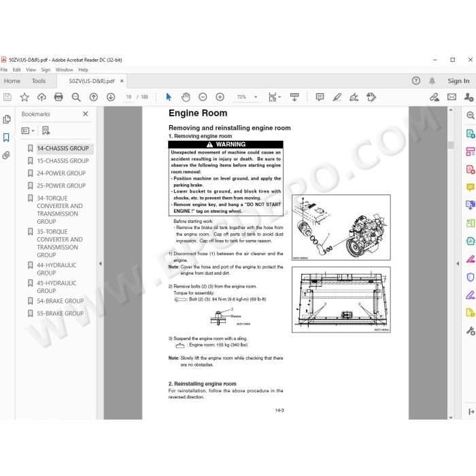Open the share with others icon
The height and width of the screenshot is (476, 476).
469,97
